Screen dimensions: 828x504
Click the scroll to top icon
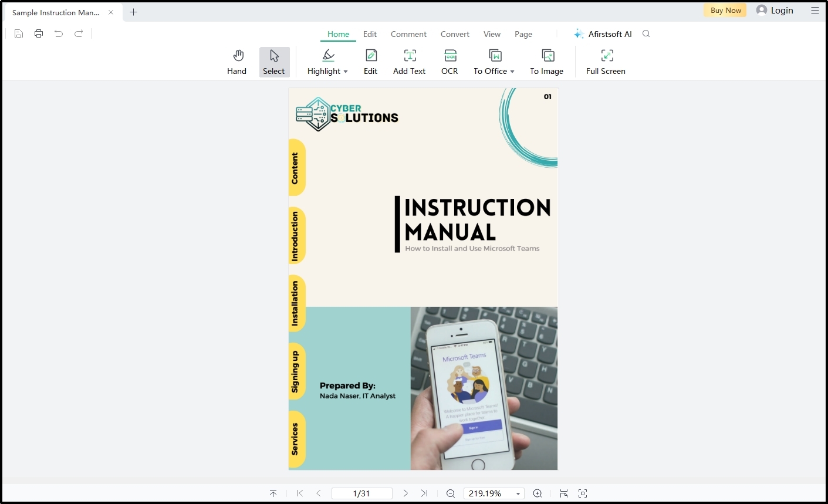273,493
